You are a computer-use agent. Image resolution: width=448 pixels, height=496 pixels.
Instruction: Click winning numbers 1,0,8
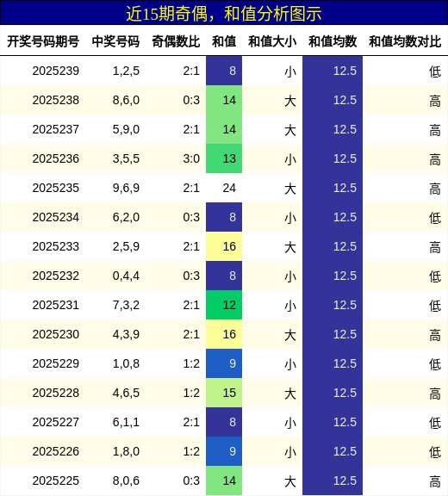126,363
